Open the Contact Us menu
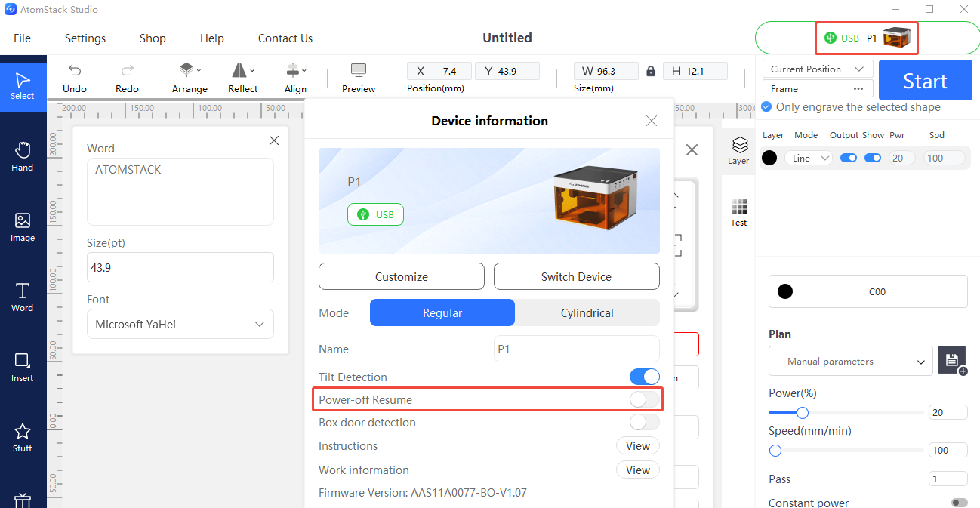The image size is (980, 508). 285,38
